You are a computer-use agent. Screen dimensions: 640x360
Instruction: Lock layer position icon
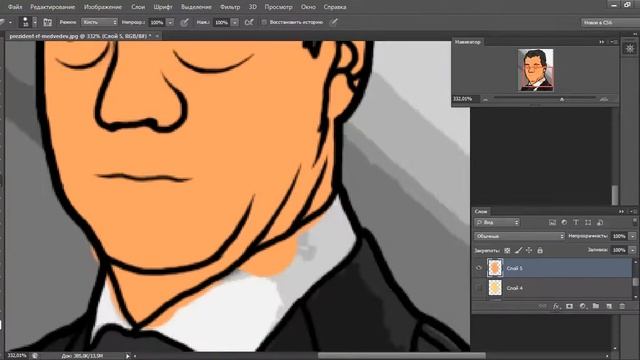coord(529,250)
